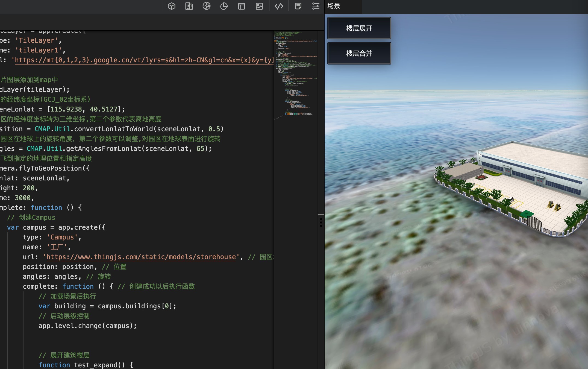This screenshot has width=588, height=369.
Task: Open the 3D model cube icon
Action: pos(171,6)
